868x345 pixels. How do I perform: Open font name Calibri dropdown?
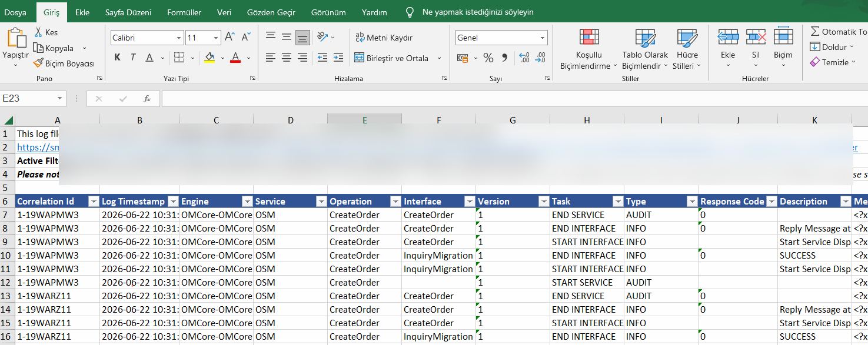click(179, 38)
